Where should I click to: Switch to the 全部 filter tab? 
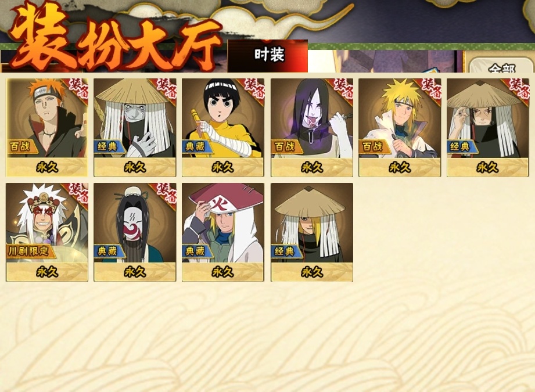pyautogui.click(x=501, y=66)
